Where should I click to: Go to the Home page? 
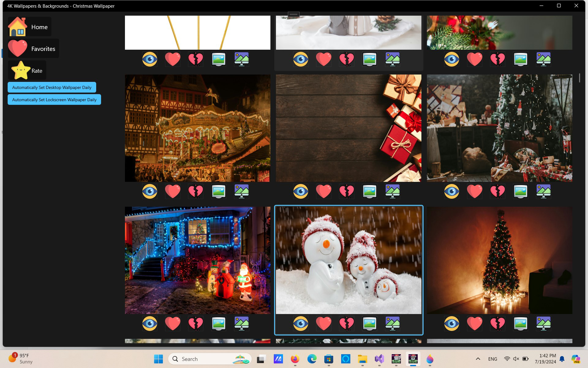coord(29,27)
